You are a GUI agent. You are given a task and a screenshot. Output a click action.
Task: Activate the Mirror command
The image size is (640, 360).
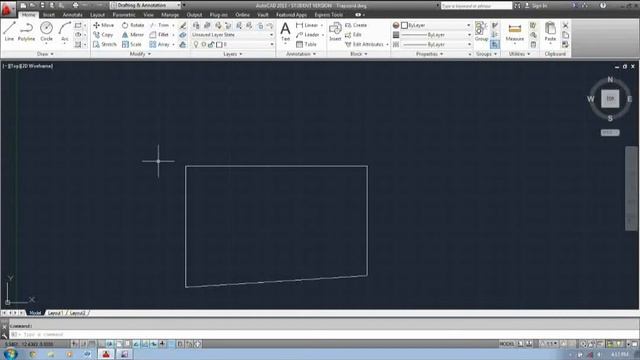(x=133, y=35)
